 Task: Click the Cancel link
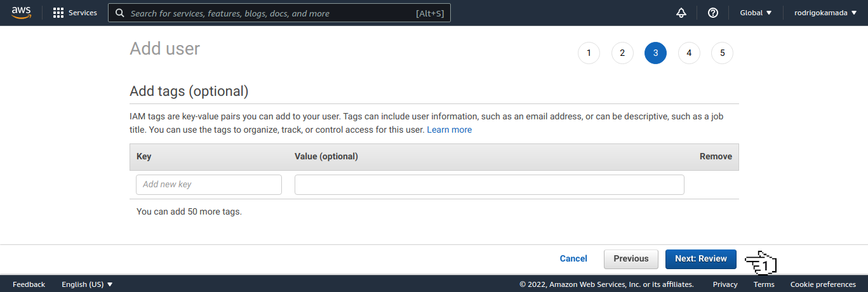(x=573, y=259)
